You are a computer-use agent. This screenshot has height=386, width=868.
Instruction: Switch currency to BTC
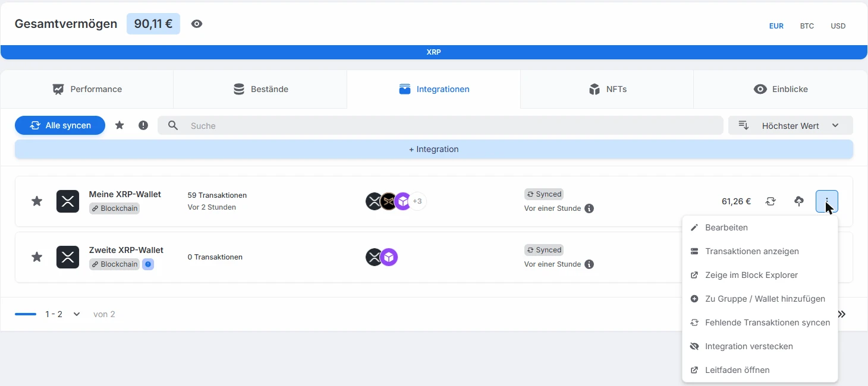pyautogui.click(x=807, y=26)
